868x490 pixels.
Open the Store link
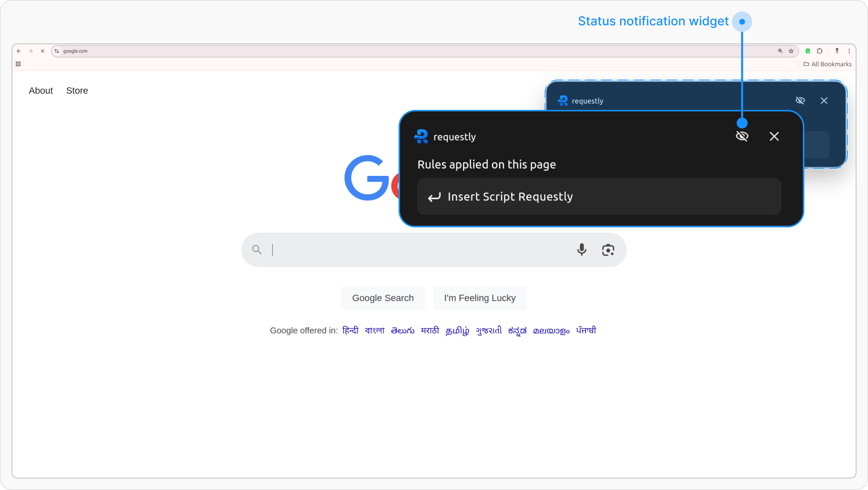coord(77,90)
